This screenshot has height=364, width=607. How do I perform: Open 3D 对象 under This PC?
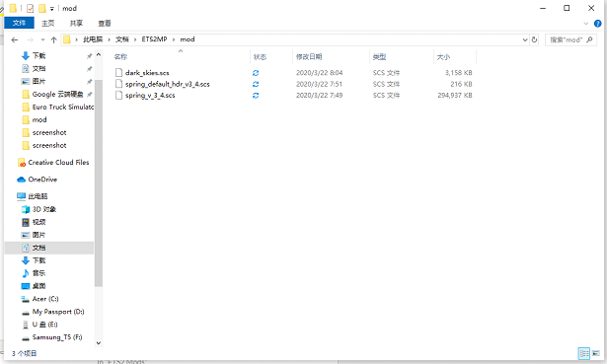(44, 209)
